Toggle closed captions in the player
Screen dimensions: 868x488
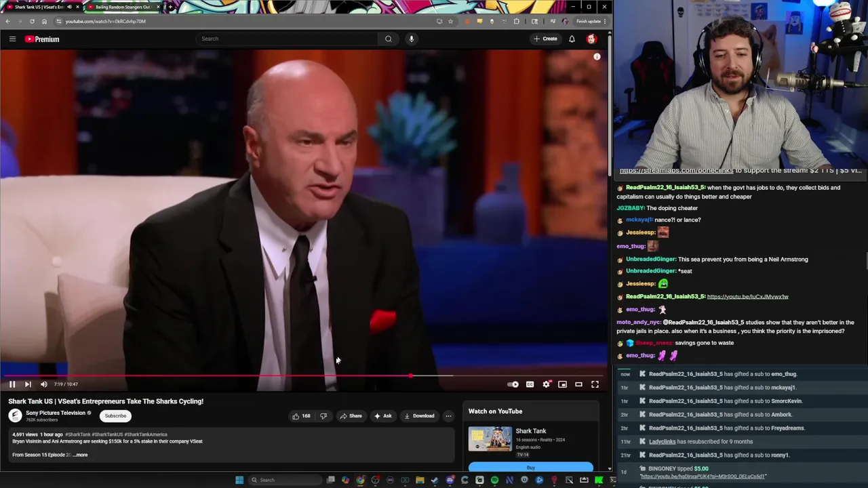pos(530,384)
